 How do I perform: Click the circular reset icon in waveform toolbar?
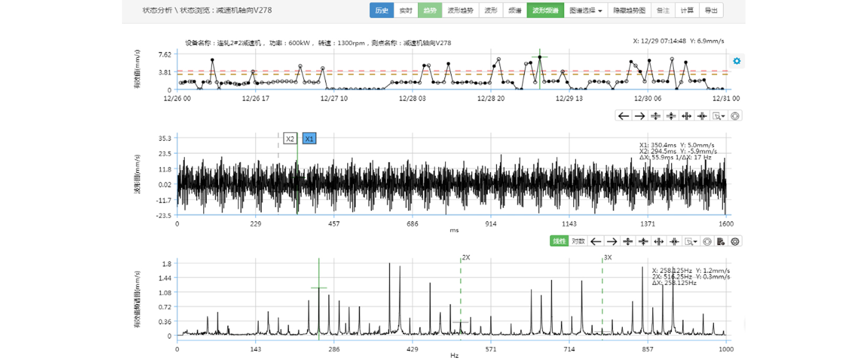[x=735, y=116]
